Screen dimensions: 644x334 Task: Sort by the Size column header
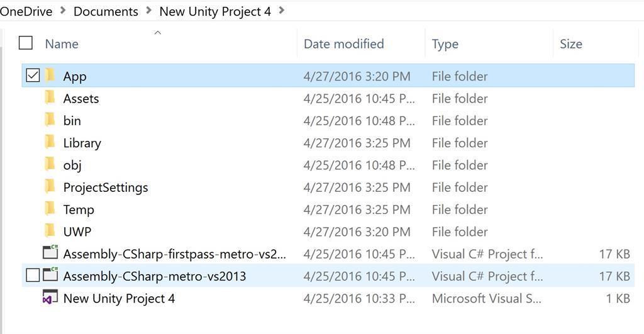coord(570,44)
